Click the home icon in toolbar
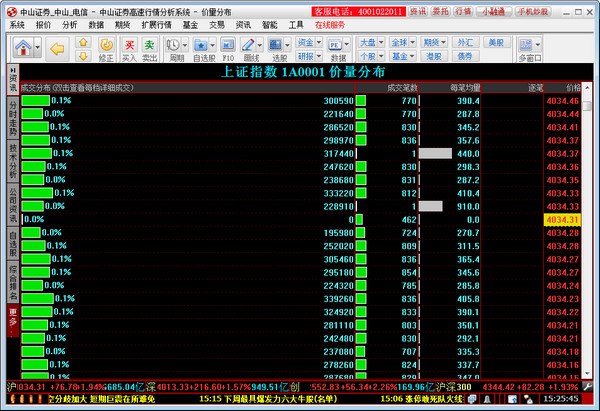The height and width of the screenshot is (411, 600). (x=21, y=48)
